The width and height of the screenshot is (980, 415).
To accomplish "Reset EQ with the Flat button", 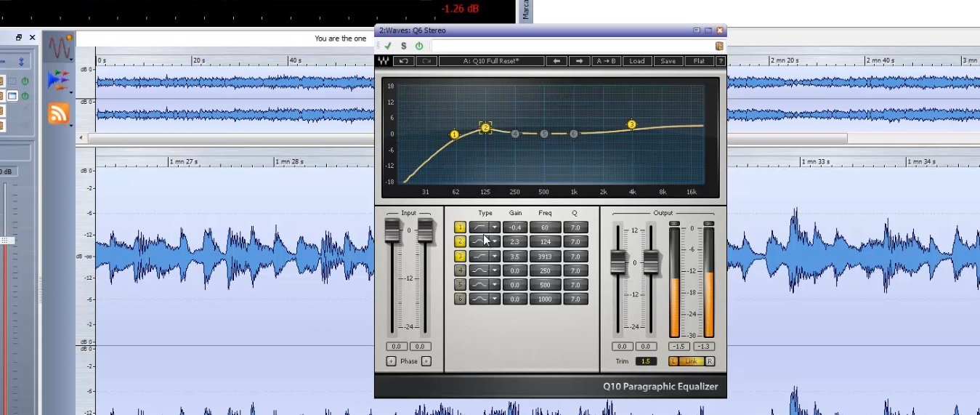I will tap(699, 61).
